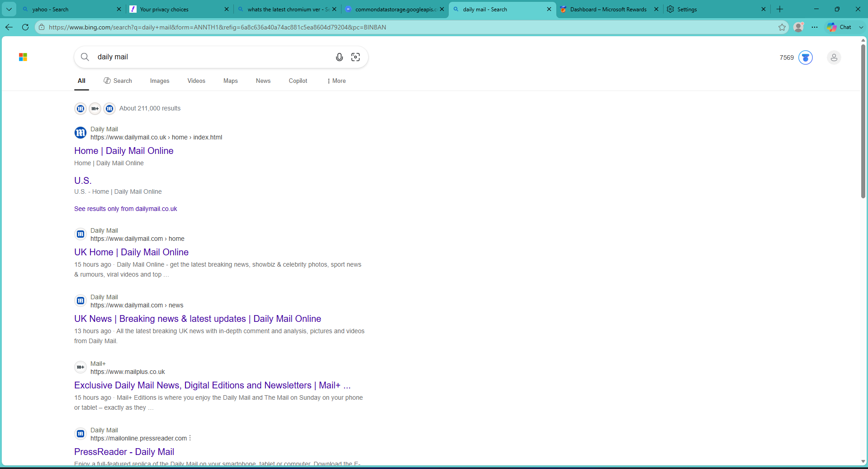Switch to the Videos tab
868x469 pixels.
click(x=196, y=81)
